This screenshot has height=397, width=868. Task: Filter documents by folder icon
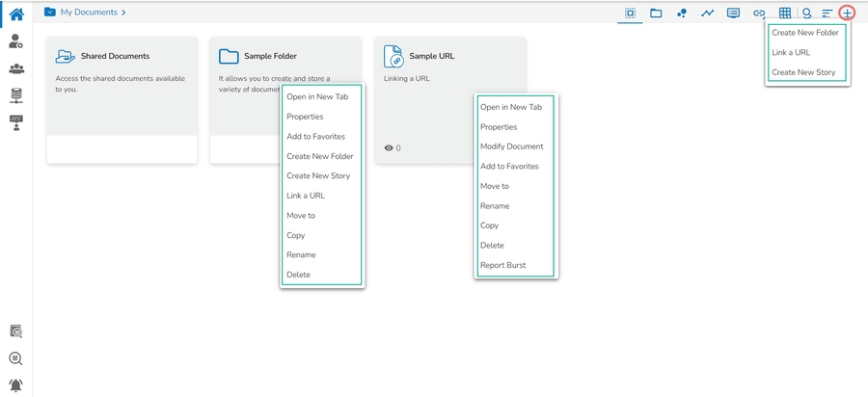tap(656, 13)
